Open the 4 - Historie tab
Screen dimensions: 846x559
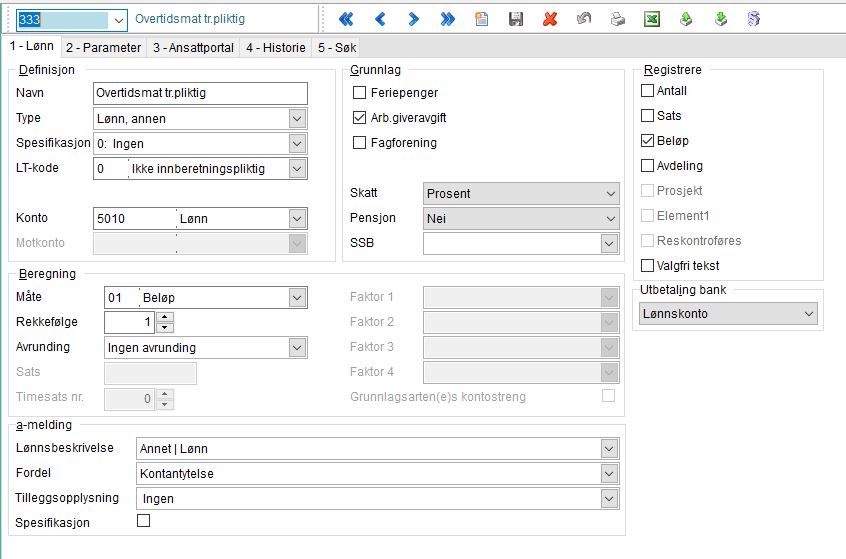coord(275,48)
